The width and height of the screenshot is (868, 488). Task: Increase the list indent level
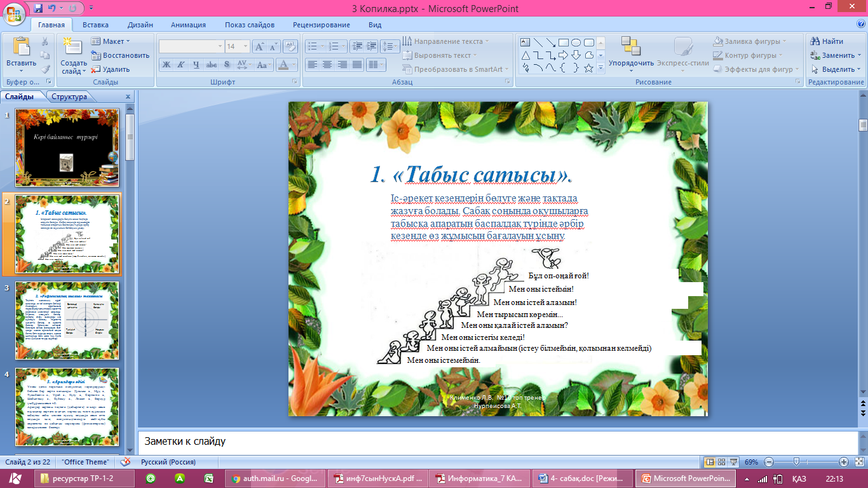(370, 46)
